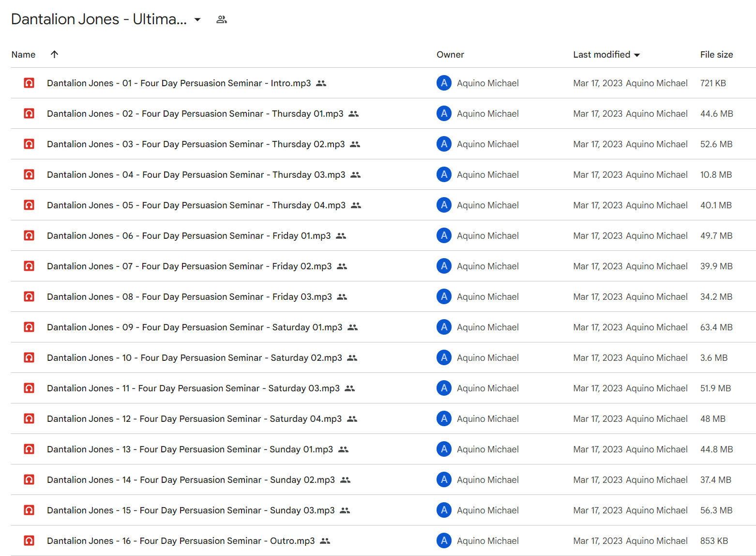Open file 07 - Friday 02.mp3
Viewport: 756px width, 556px height.
click(189, 266)
